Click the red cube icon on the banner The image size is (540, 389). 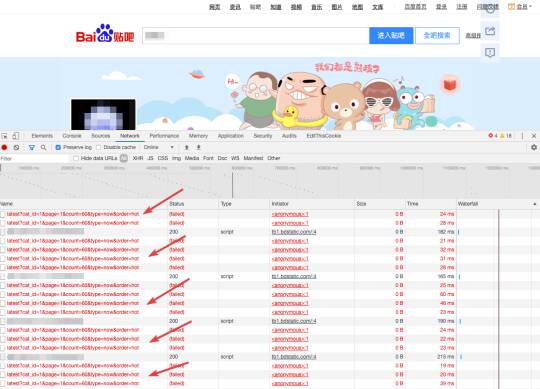point(449,84)
